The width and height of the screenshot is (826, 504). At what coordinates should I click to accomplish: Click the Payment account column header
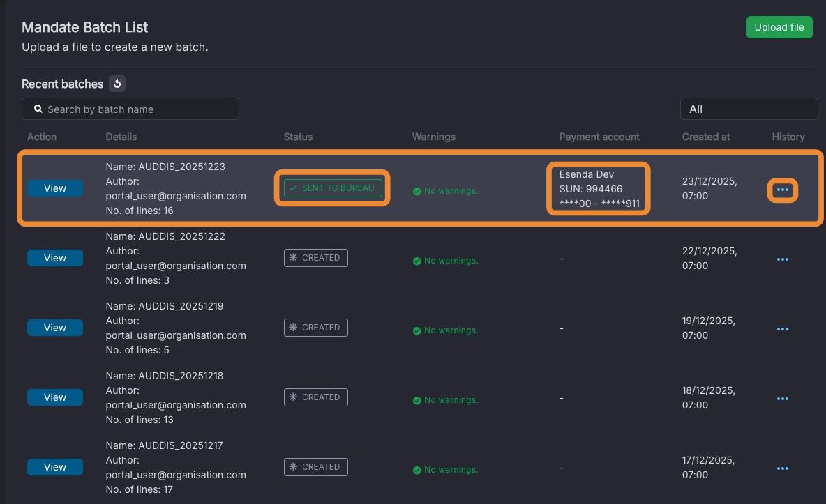599,137
